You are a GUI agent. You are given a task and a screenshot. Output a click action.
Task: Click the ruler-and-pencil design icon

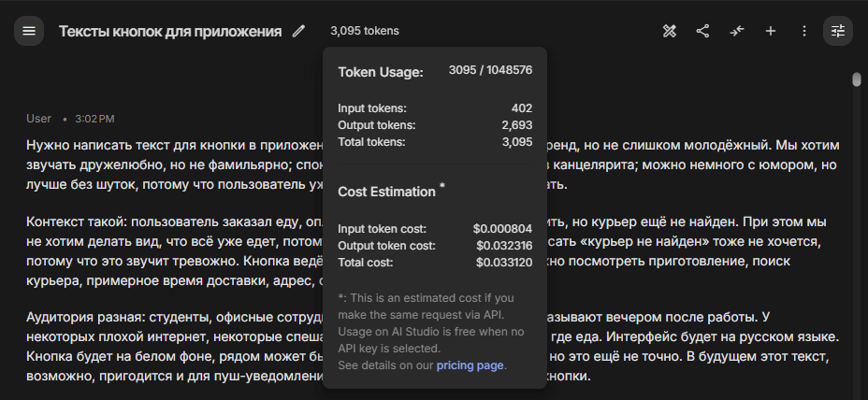coord(670,31)
